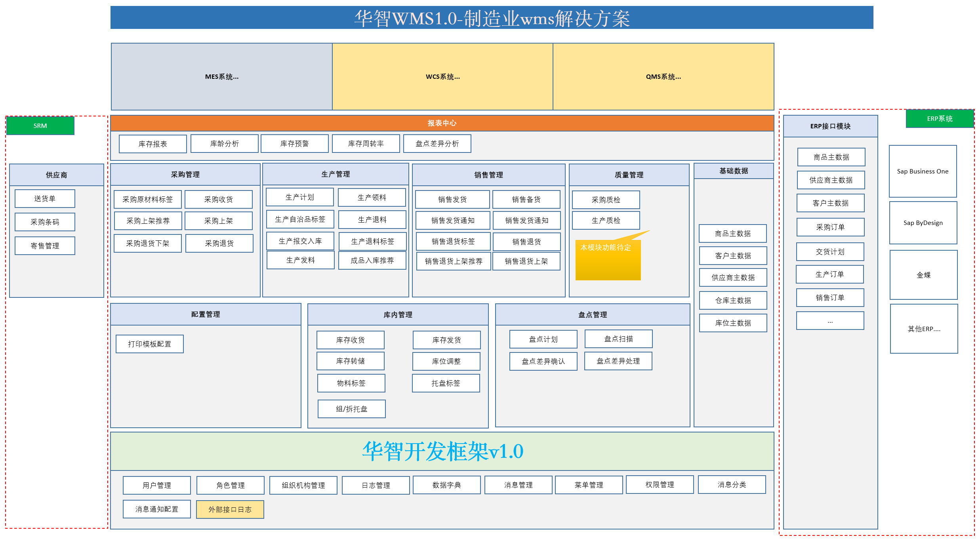Click the ellipsis box under 销售订单
Viewport: 980px width, 539px height.
[x=830, y=321]
